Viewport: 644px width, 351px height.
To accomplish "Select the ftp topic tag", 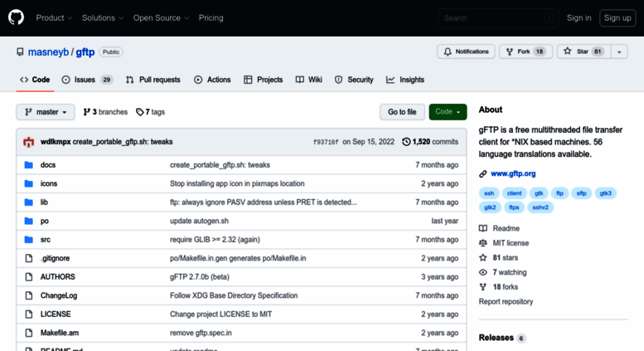I will (559, 193).
